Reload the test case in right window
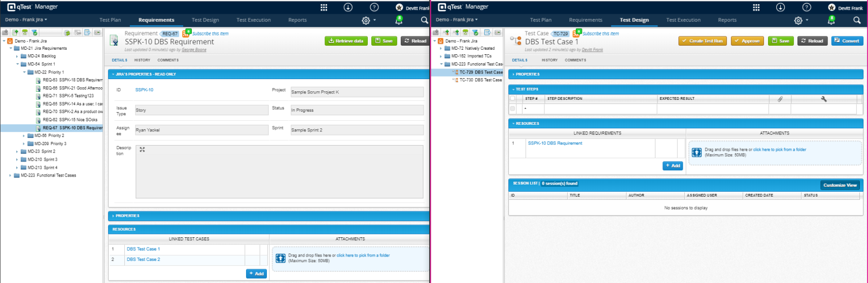 [812, 41]
